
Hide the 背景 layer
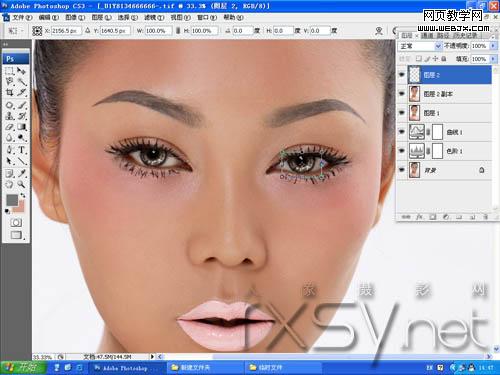pos(402,170)
